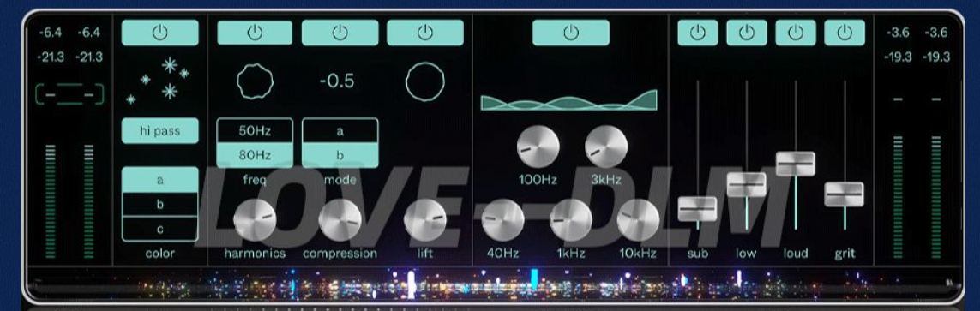Click the loud fader handle
The image size is (980, 311).
pos(795,164)
